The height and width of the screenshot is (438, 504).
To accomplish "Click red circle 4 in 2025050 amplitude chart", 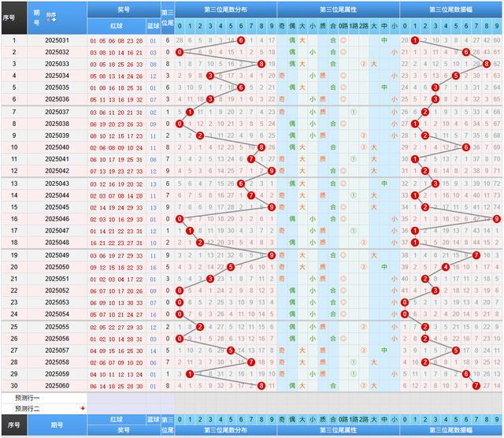I will pyautogui.click(x=446, y=267).
